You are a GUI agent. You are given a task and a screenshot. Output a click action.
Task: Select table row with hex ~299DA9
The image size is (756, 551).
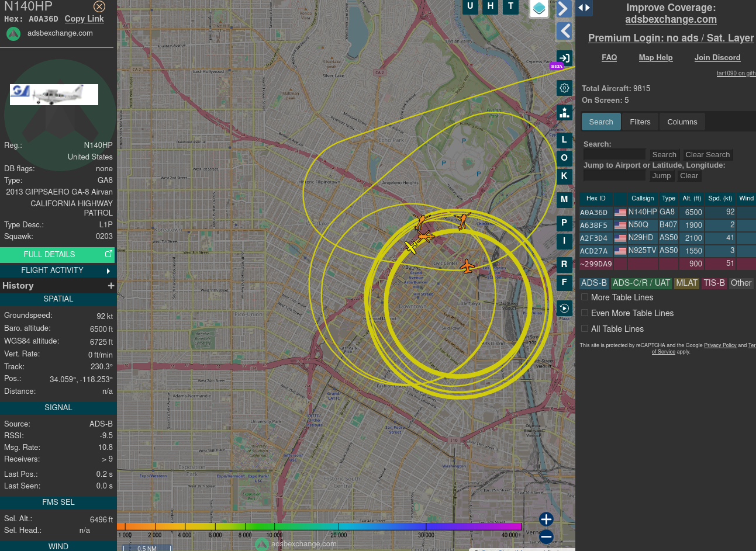click(667, 264)
